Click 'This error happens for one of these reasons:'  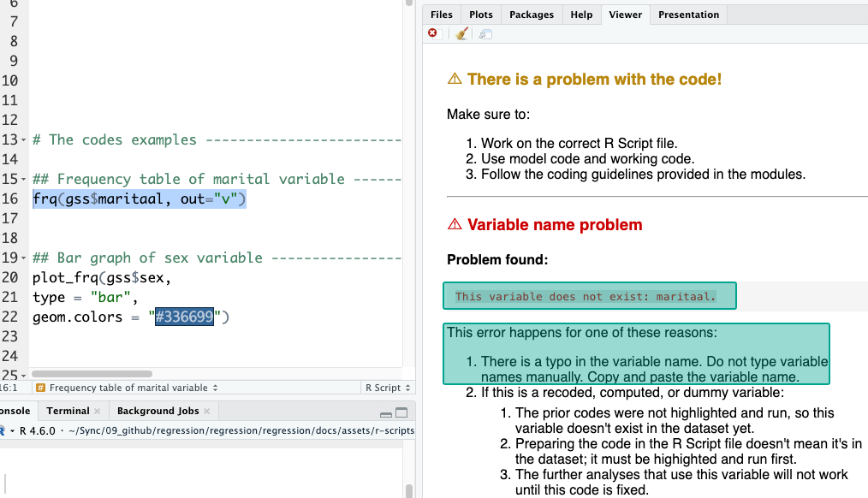[582, 333]
